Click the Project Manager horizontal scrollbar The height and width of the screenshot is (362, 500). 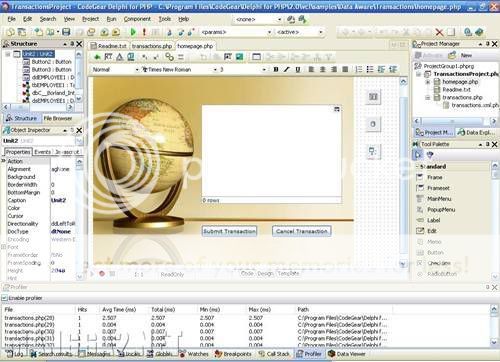click(x=455, y=121)
